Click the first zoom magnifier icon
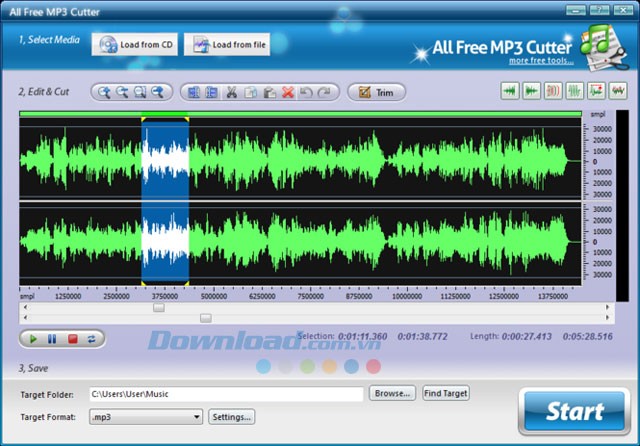The height and width of the screenshot is (446, 640). tap(102, 93)
